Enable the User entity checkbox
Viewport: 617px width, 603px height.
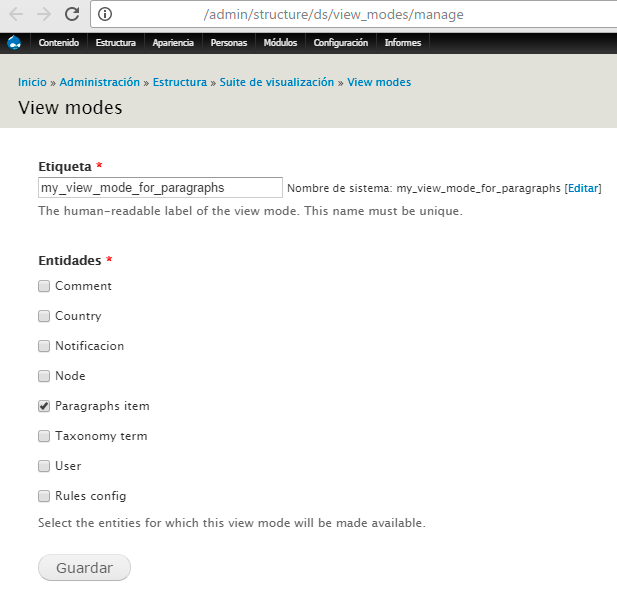point(44,466)
